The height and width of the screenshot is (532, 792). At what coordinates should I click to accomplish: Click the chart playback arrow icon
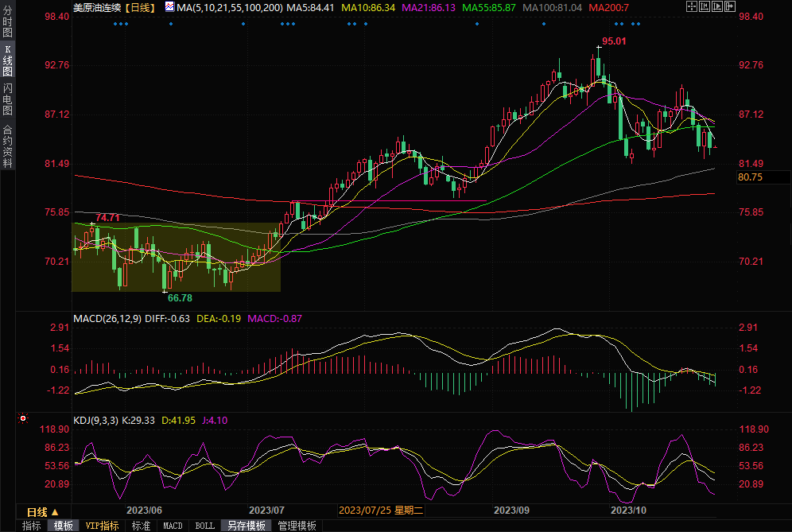pyautogui.click(x=719, y=6)
